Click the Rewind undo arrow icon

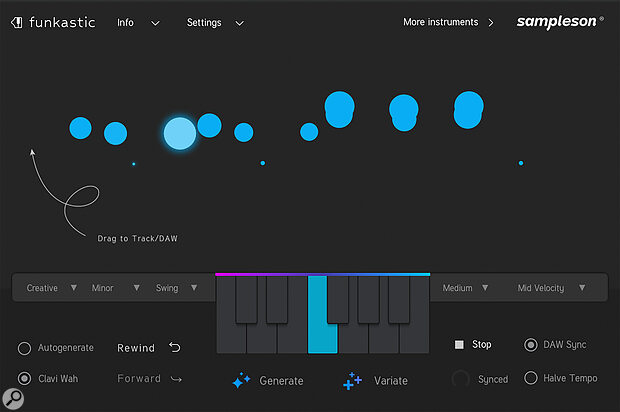(175, 347)
